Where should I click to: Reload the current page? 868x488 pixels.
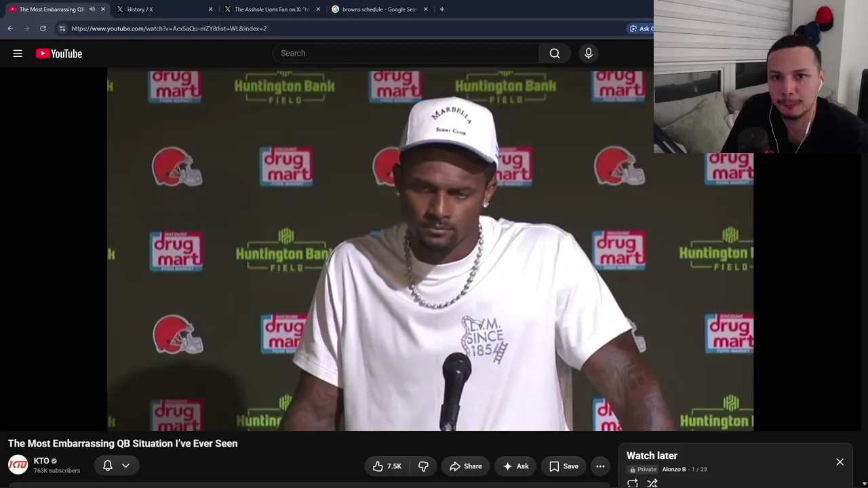[x=43, y=28]
